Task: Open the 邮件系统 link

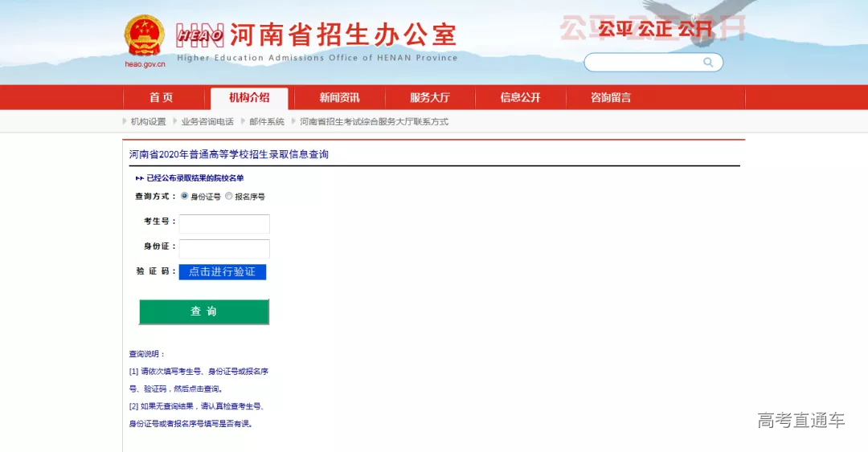Action: point(267,122)
